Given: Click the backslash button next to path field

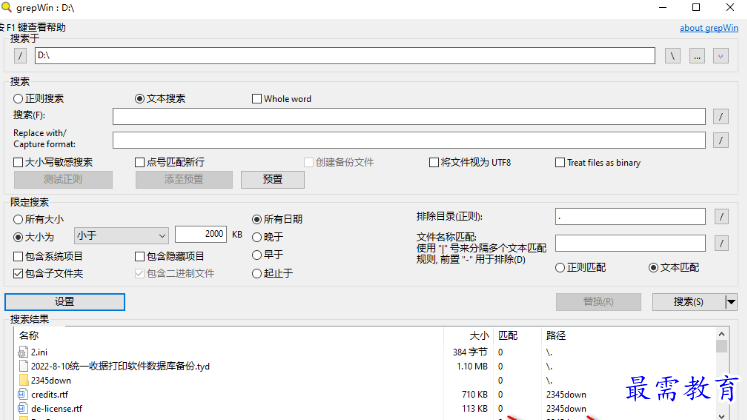Looking at the screenshot, I should pyautogui.click(x=673, y=56).
